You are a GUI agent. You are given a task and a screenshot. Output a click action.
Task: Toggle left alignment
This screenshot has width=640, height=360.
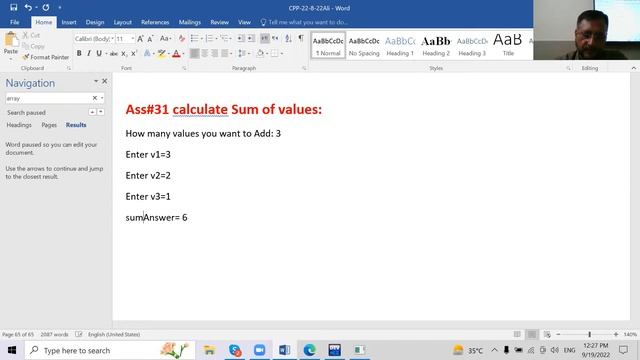tap(194, 53)
